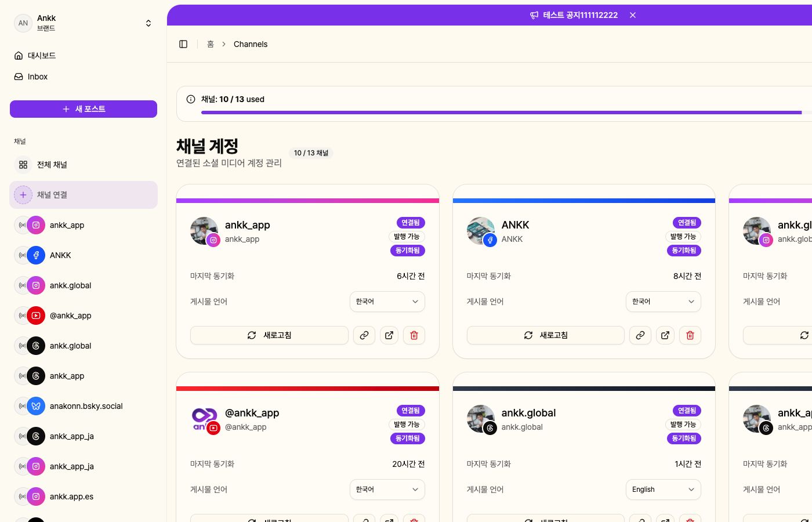This screenshot has width=812, height=522.
Task: Delete Instagram ankk_app channel with trash icon
Action: pos(414,335)
